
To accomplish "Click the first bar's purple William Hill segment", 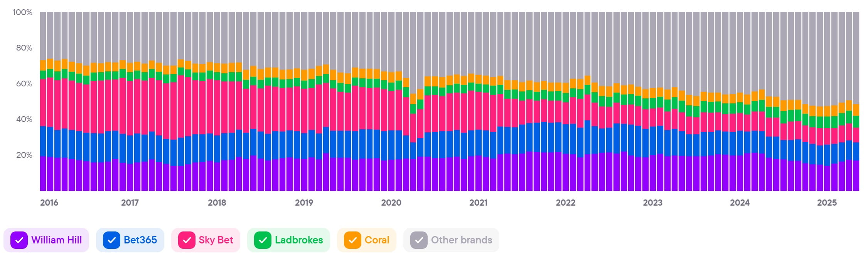I will (43, 174).
